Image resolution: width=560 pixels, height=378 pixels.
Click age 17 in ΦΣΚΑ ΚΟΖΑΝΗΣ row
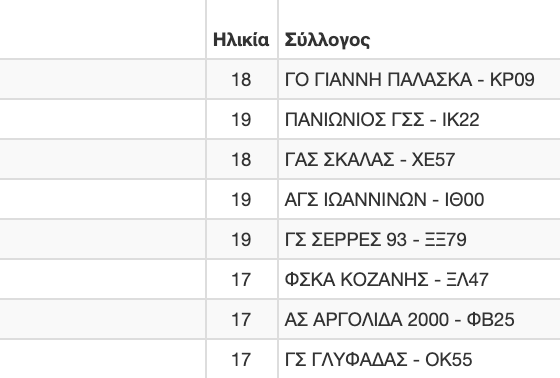241,279
